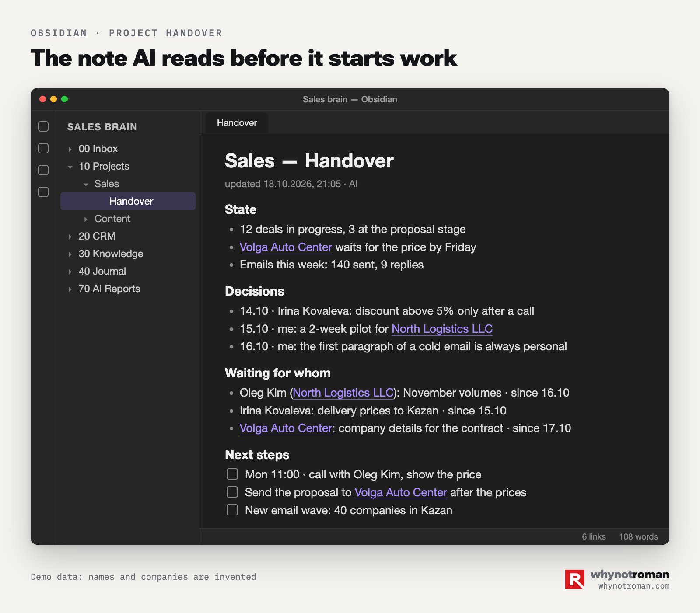
Task: Click the 'Waiting for whom' heading
Action: pyautogui.click(x=278, y=373)
